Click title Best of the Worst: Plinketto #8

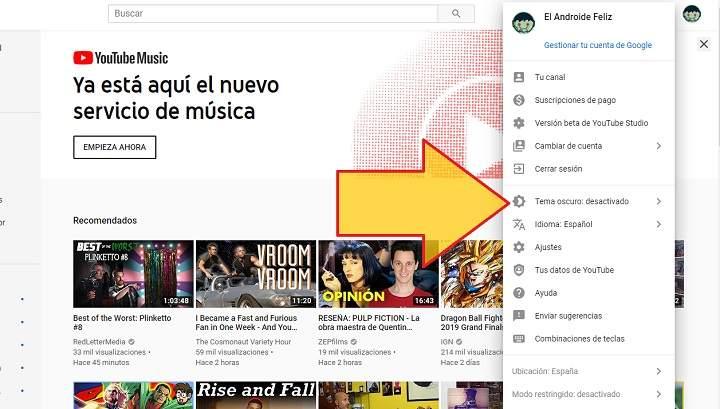(122, 323)
